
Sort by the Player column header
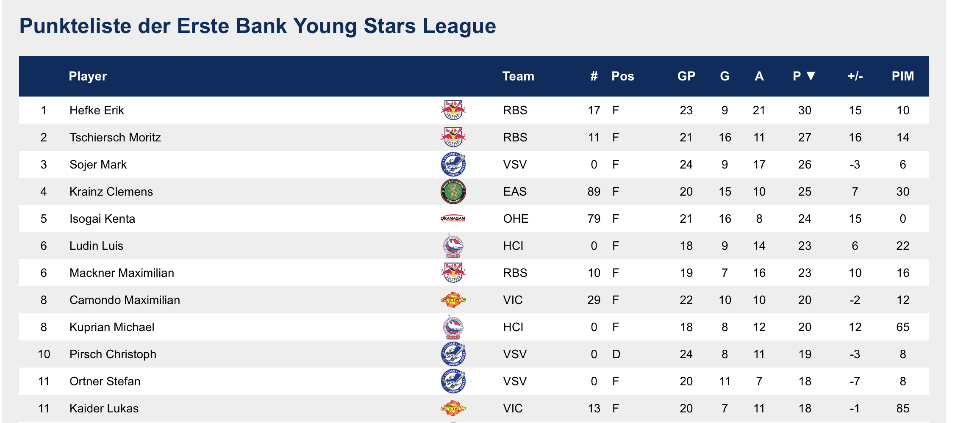click(88, 76)
